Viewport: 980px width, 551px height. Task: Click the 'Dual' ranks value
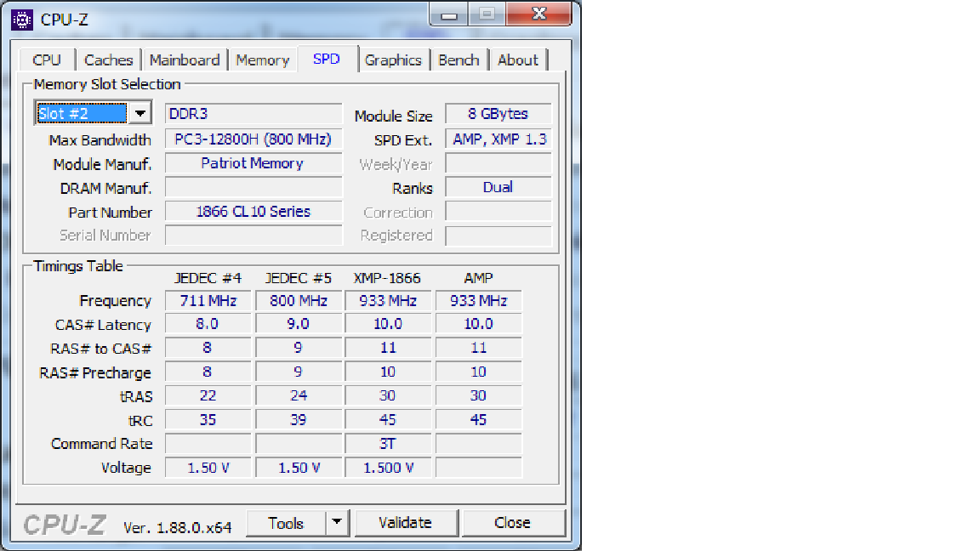499,187
